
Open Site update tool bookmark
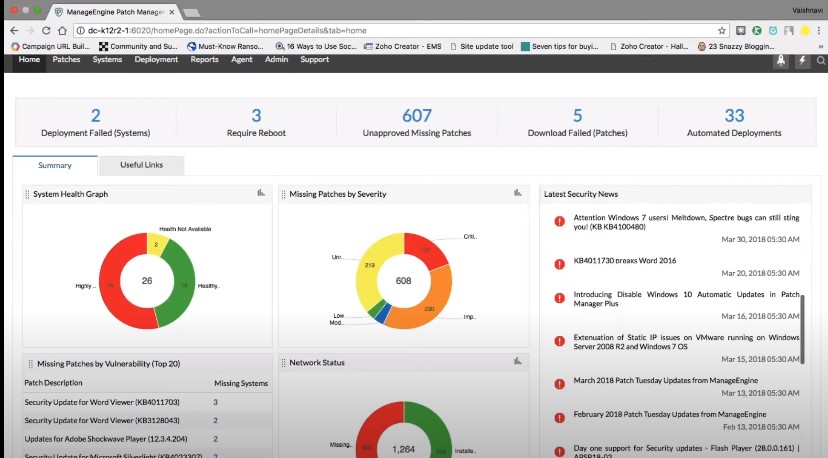click(482, 46)
